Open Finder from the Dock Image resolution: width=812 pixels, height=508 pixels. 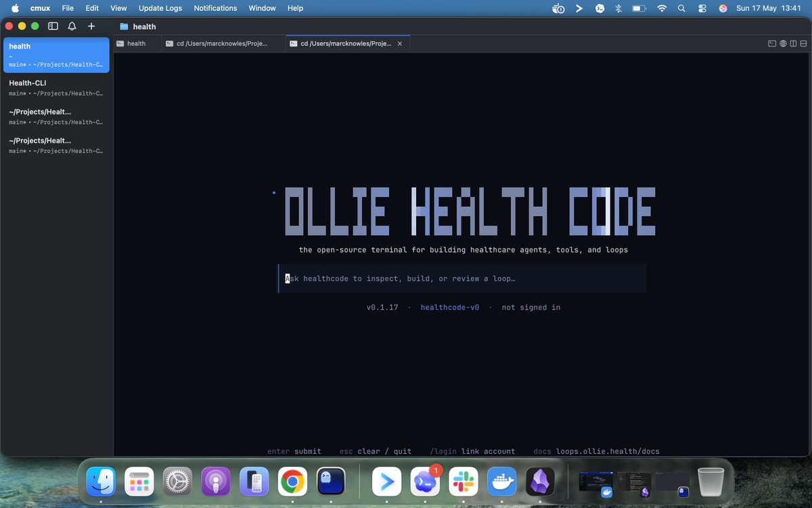coord(101,482)
